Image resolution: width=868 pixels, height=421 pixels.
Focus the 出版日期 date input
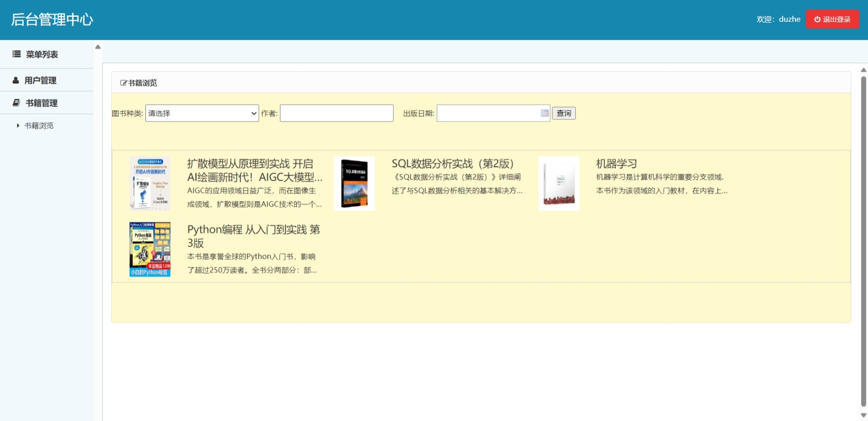click(x=487, y=113)
